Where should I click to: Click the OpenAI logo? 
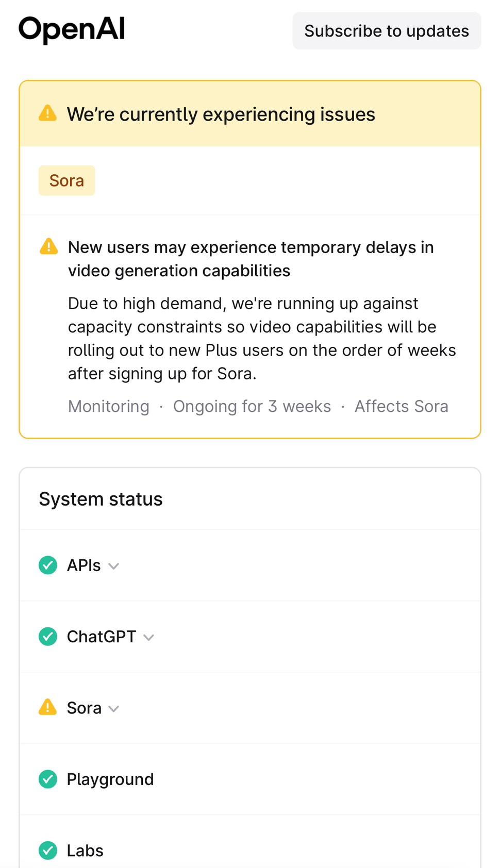(x=72, y=29)
